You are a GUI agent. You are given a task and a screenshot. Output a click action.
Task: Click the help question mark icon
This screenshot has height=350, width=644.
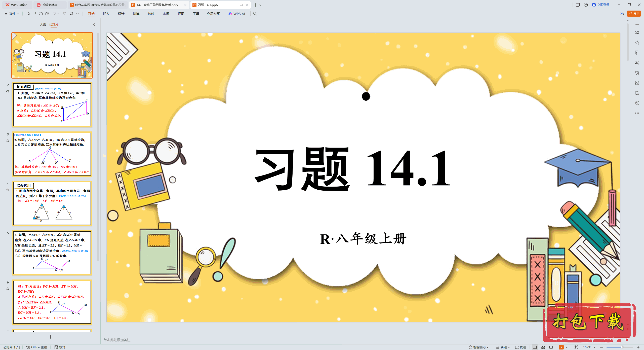(637, 103)
